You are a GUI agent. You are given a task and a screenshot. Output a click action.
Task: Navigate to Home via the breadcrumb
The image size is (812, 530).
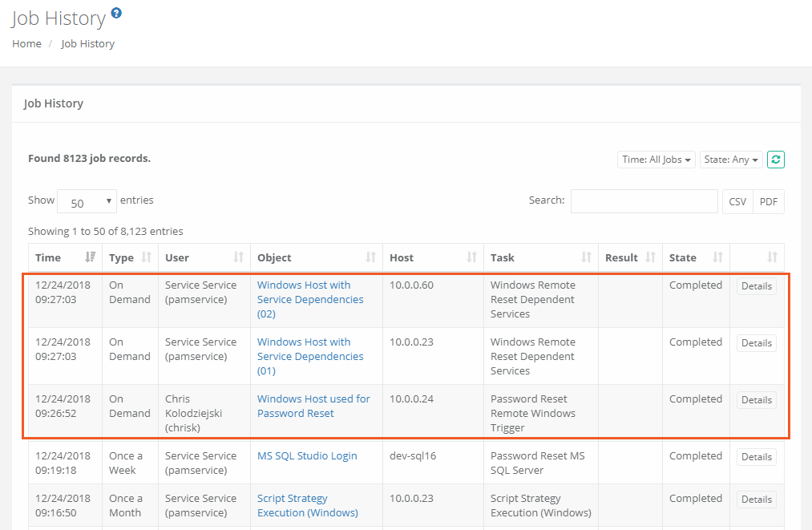(x=26, y=43)
